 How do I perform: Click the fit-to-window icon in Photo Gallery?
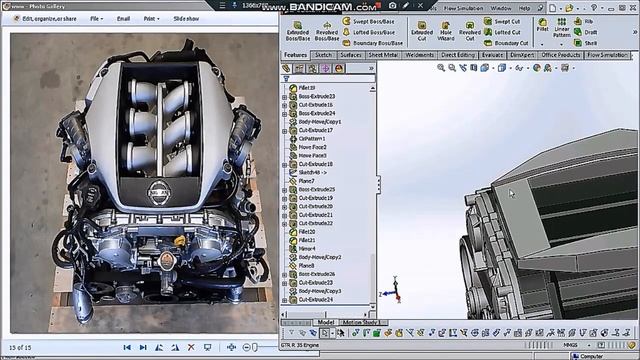point(231,347)
